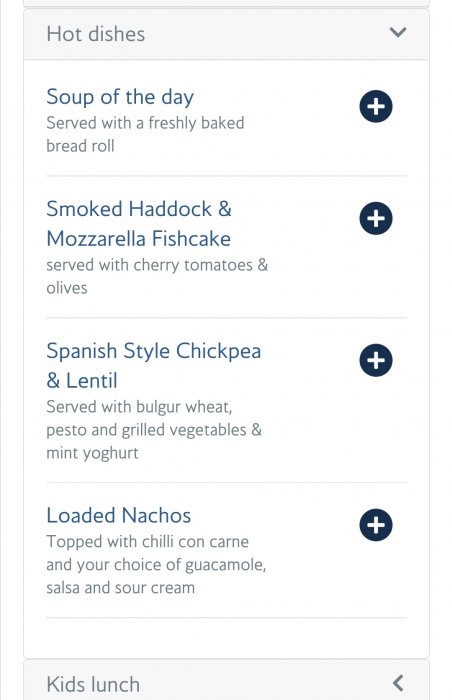The width and height of the screenshot is (452, 700).
Task: Open Smoked Haddock & Mozzarella Fishcake title
Action: click(139, 224)
